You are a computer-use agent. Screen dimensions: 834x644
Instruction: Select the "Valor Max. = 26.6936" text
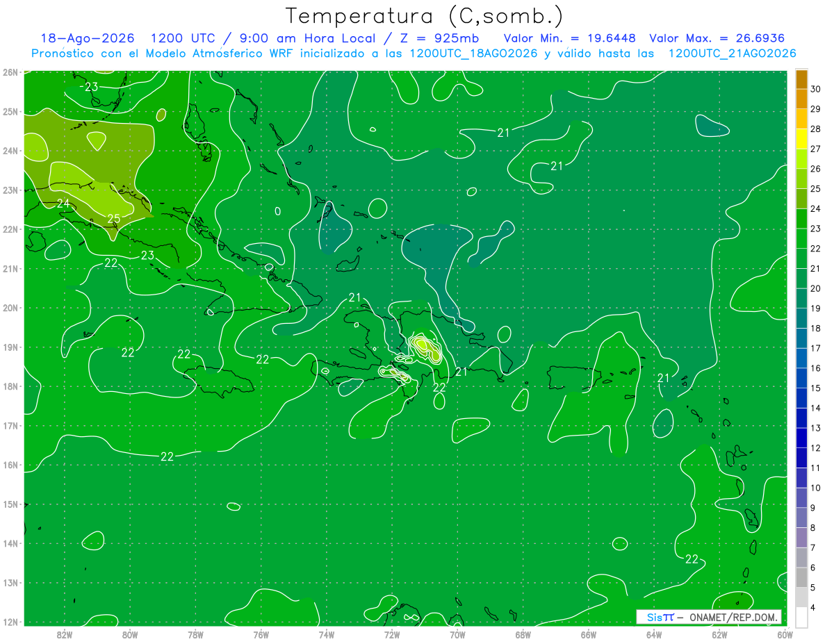click(718, 38)
